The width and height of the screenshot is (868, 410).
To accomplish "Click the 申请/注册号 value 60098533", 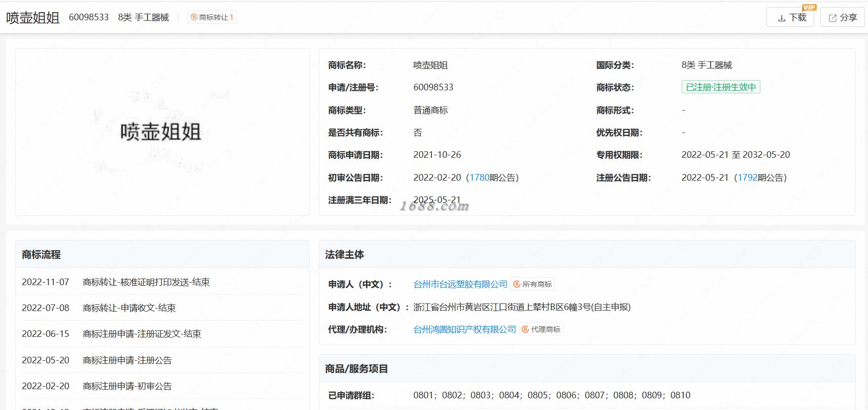I will [433, 87].
